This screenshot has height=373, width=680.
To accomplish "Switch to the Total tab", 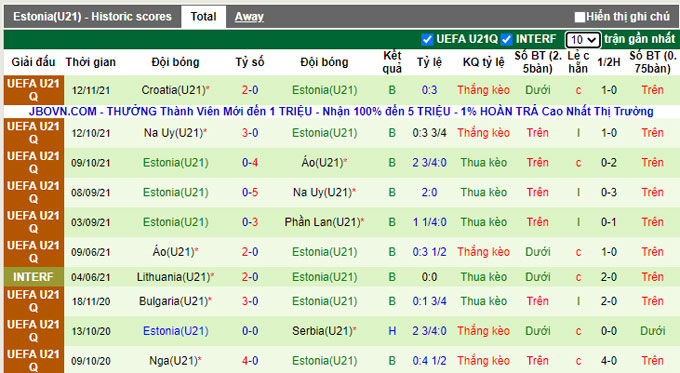I will pyautogui.click(x=203, y=17).
